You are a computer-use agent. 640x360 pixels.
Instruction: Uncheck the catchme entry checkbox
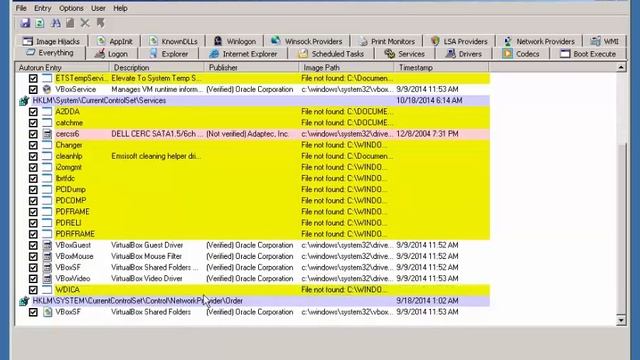(x=33, y=123)
